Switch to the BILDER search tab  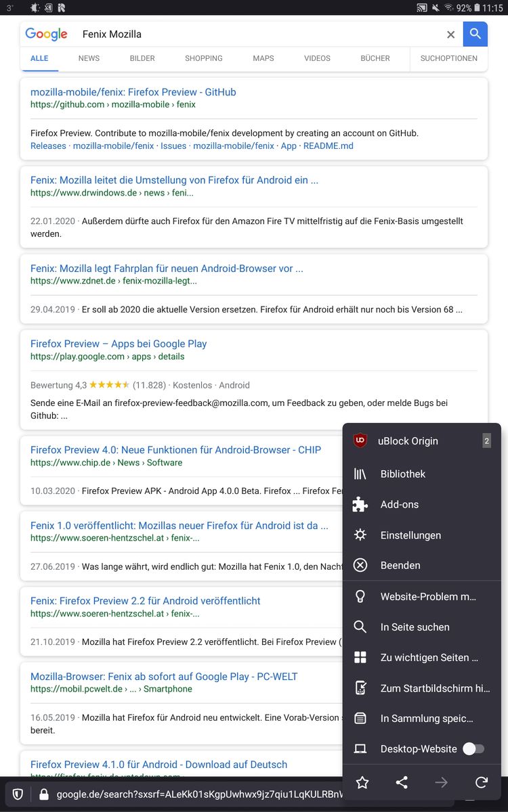pos(142,58)
